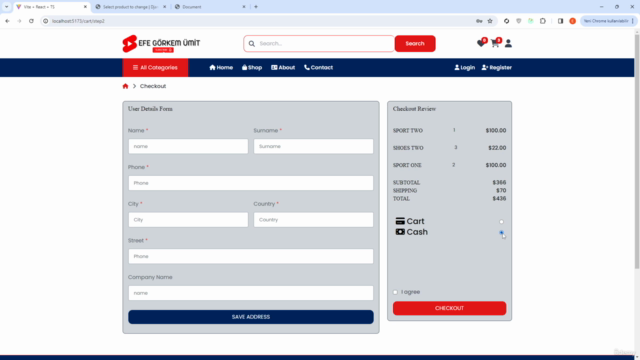Click browser forward arrow
This screenshot has width=640, height=360.
click(19, 21)
